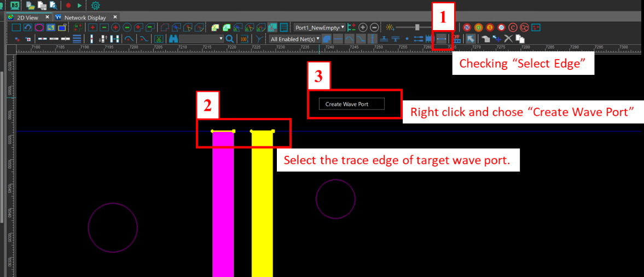Click the green play arrow icon
The height and width of the screenshot is (277, 644).
tap(80, 6)
